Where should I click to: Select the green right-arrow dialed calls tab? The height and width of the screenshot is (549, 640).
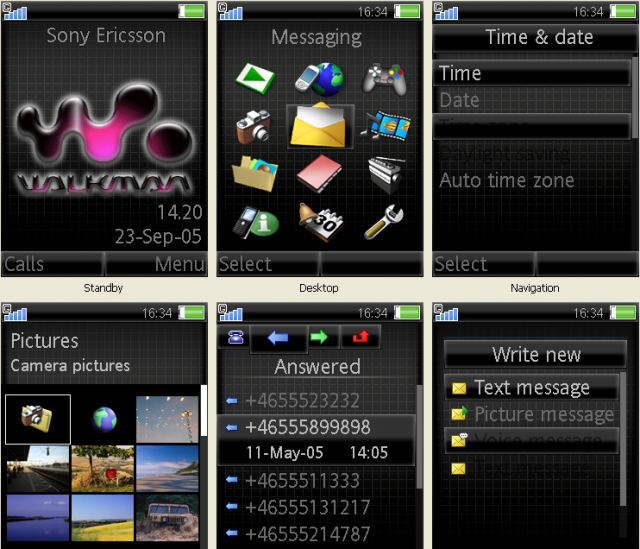coord(319,337)
